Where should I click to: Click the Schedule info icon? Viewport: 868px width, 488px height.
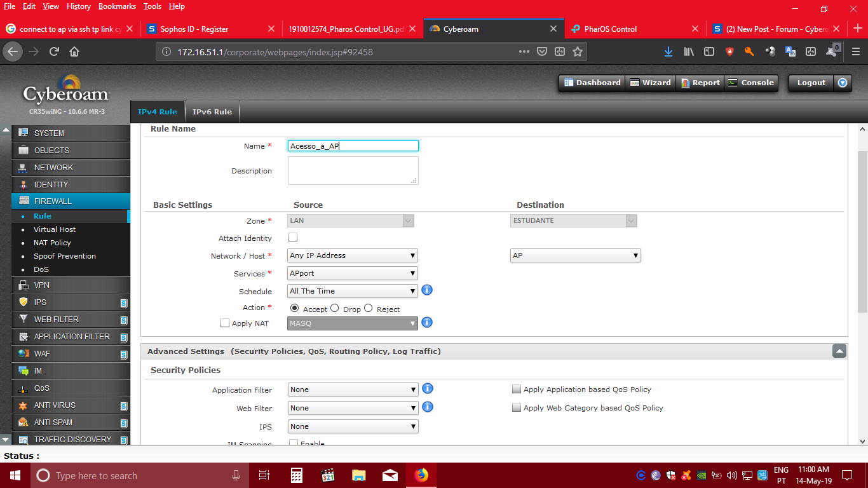[x=427, y=290]
